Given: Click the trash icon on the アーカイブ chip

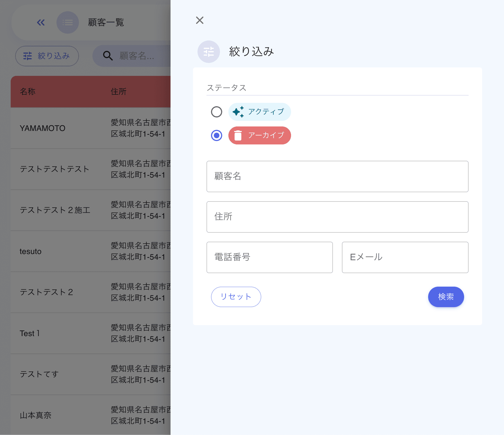Looking at the screenshot, I should pos(239,135).
